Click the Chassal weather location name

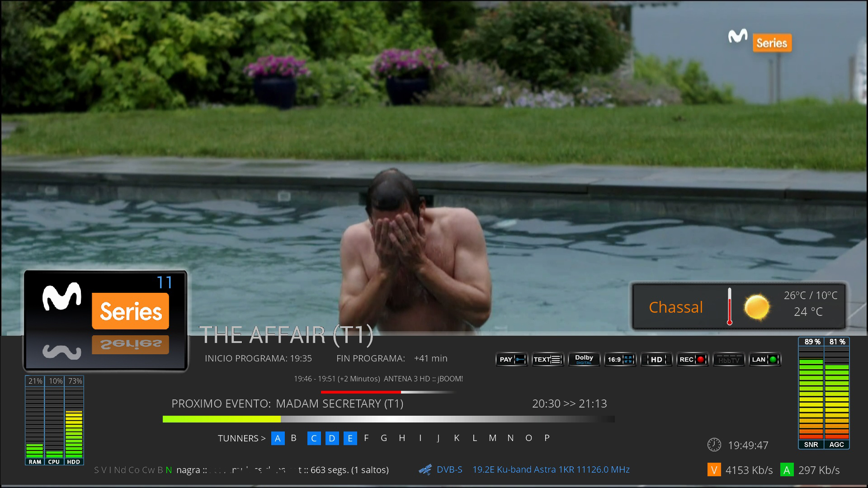676,307
